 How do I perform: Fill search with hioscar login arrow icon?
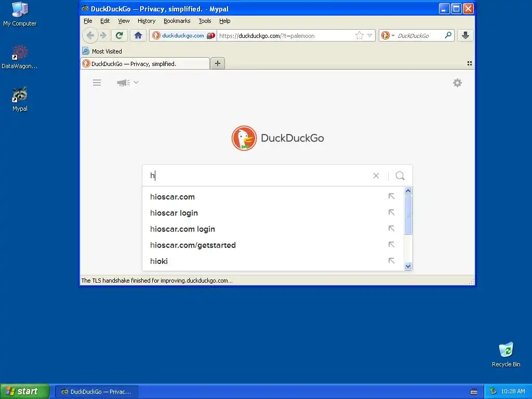(391, 212)
